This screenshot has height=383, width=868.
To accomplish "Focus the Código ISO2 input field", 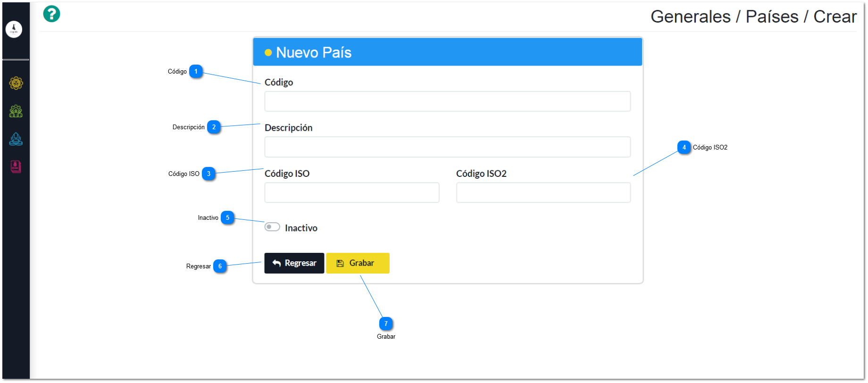I will (543, 192).
